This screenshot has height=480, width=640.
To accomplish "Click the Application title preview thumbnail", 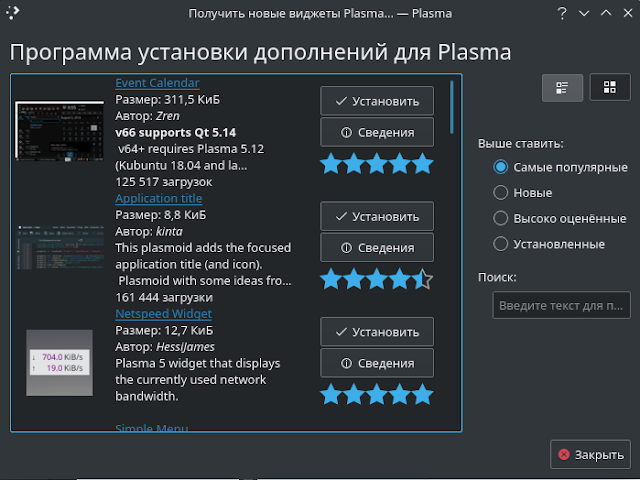I will coord(60,247).
